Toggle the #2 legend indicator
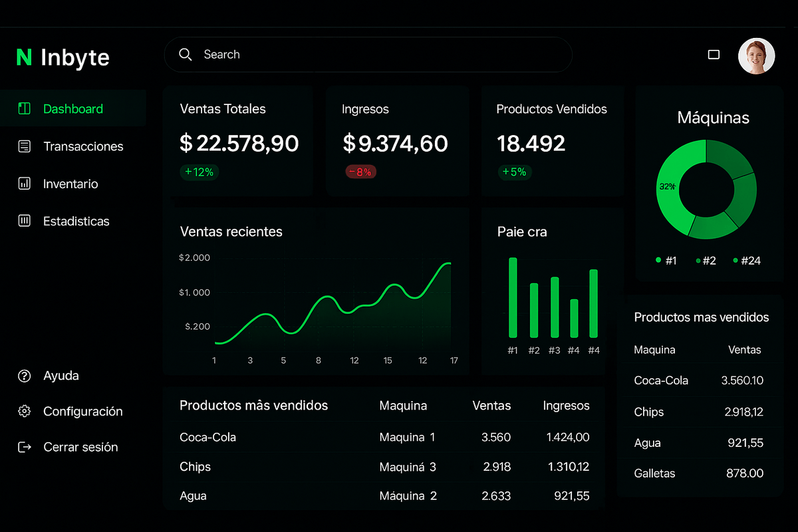798x532 pixels. pyautogui.click(x=697, y=261)
